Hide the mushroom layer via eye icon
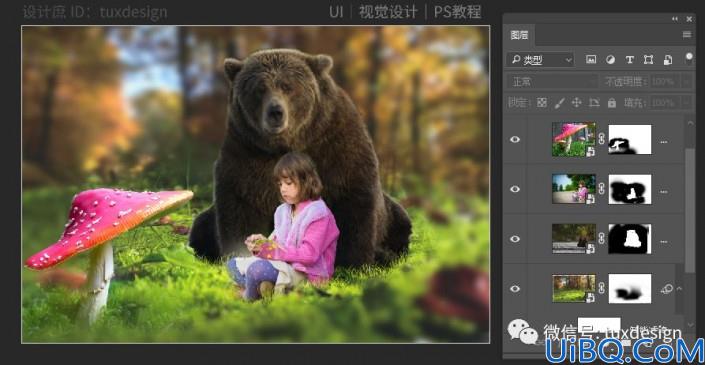705x365 pixels. click(x=515, y=139)
